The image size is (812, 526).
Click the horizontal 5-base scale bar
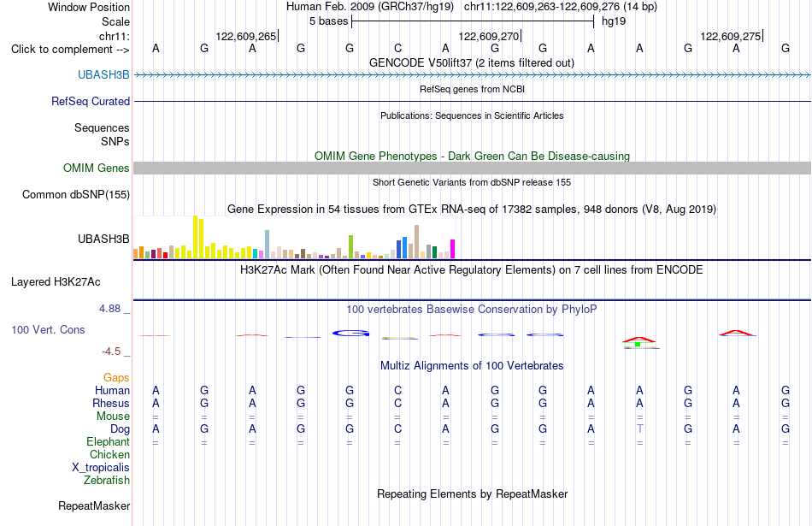click(473, 21)
